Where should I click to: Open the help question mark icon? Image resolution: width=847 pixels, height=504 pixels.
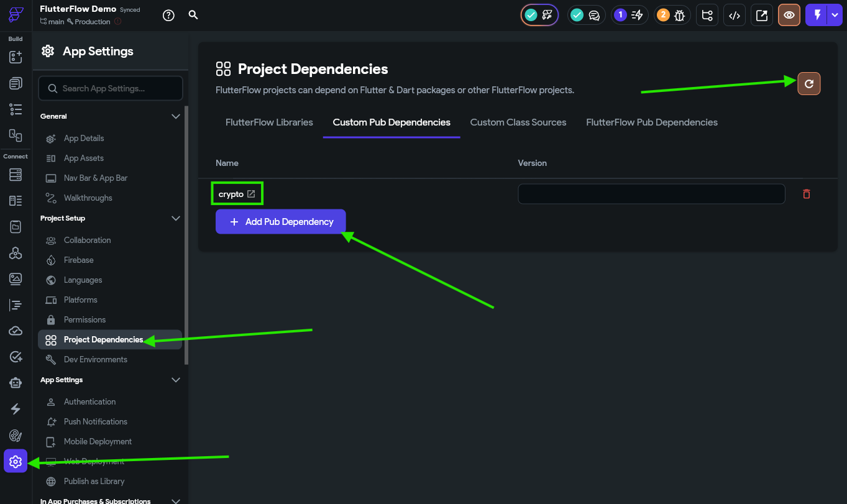[168, 16]
